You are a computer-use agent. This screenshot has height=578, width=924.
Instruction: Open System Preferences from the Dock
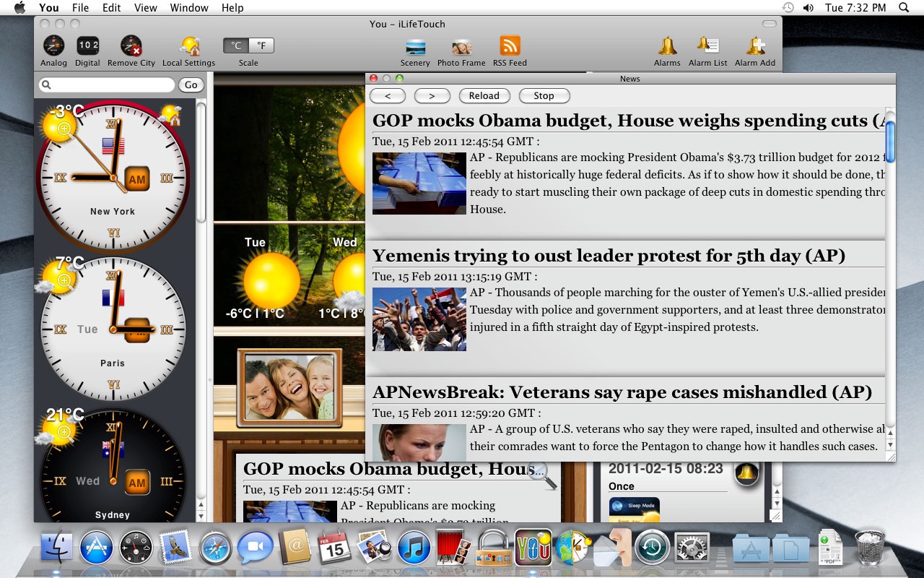(x=692, y=547)
